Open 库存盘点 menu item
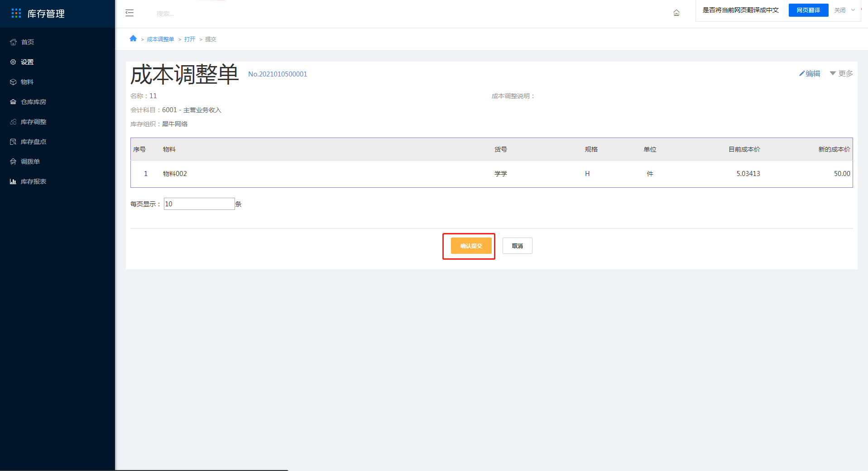Image resolution: width=868 pixels, height=471 pixels. tap(34, 142)
